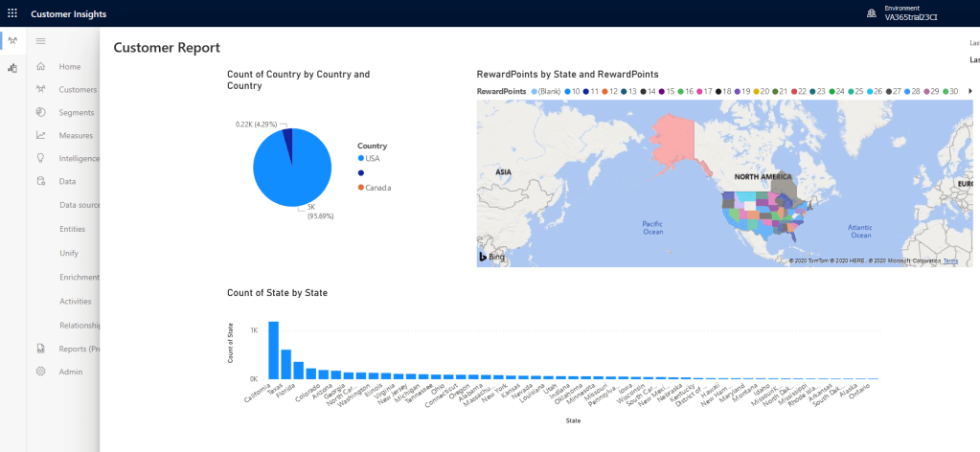The height and width of the screenshot is (452, 980).
Task: Toggle the (Blank) RewardPoints legend entry
Action: coord(544,91)
